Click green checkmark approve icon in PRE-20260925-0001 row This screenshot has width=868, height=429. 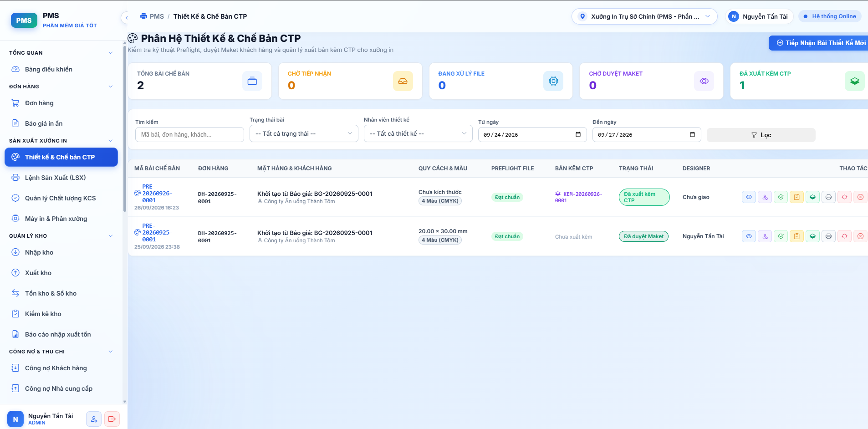click(x=781, y=236)
